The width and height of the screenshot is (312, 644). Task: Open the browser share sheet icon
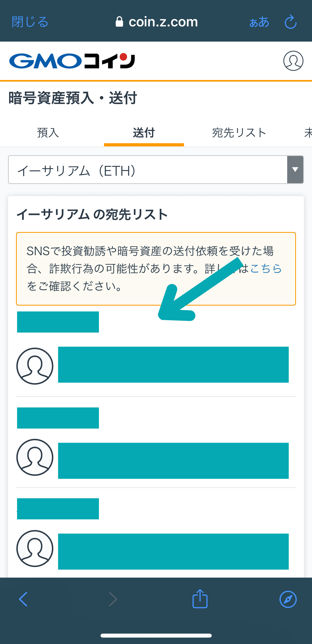[200, 599]
